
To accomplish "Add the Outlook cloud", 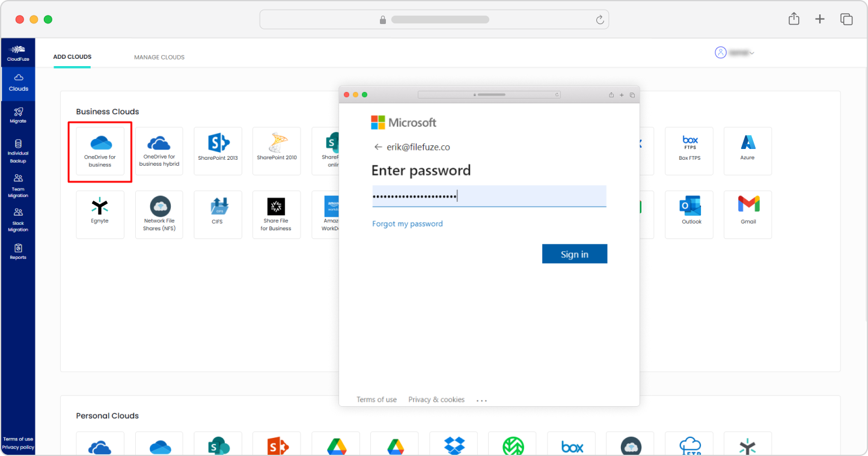I will [x=689, y=214].
